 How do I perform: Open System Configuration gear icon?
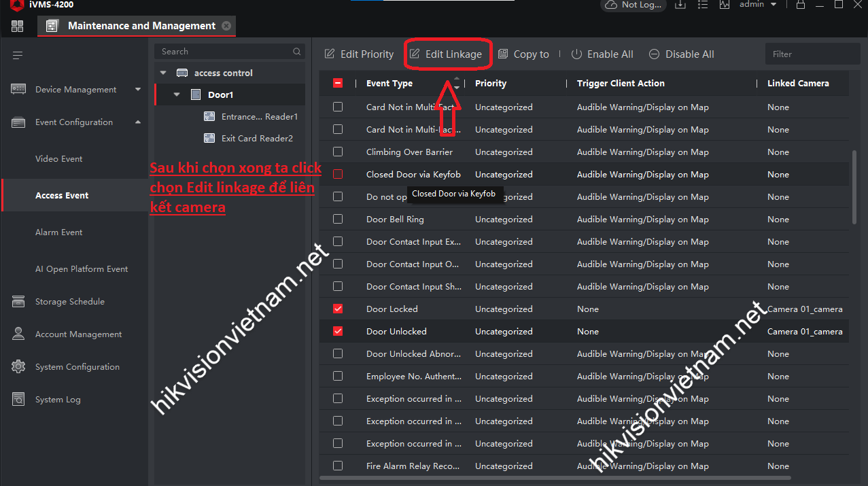pos(18,367)
